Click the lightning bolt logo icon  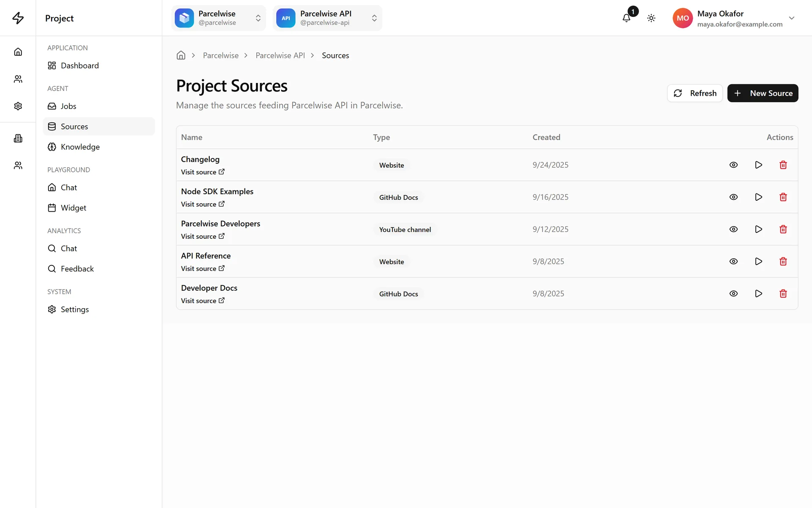[18, 18]
